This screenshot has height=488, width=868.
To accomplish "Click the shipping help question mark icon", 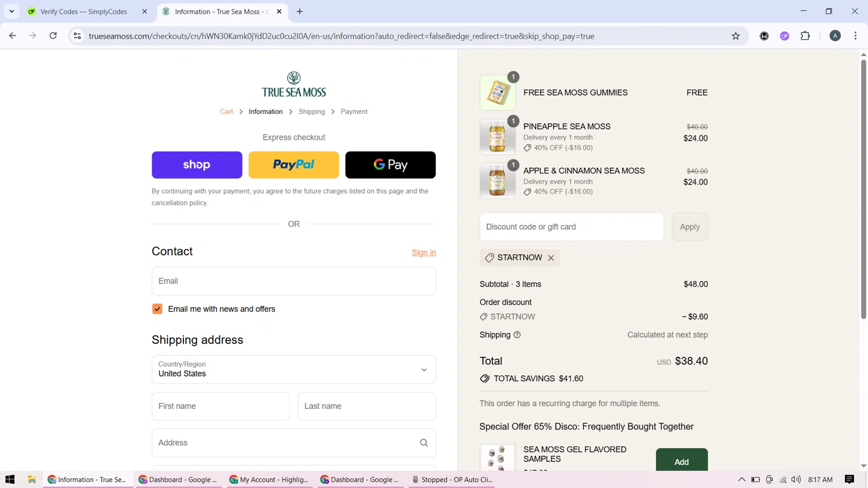I will [x=517, y=335].
